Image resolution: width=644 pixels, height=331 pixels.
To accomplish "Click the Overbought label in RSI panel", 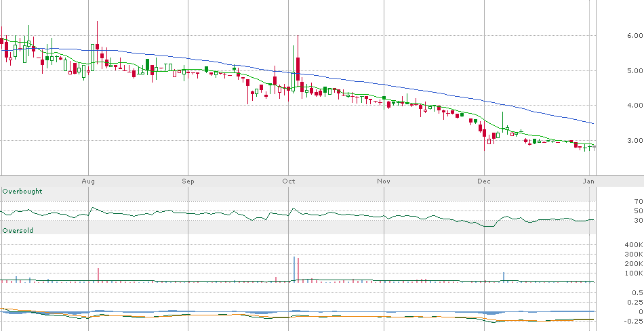I will [22, 192].
